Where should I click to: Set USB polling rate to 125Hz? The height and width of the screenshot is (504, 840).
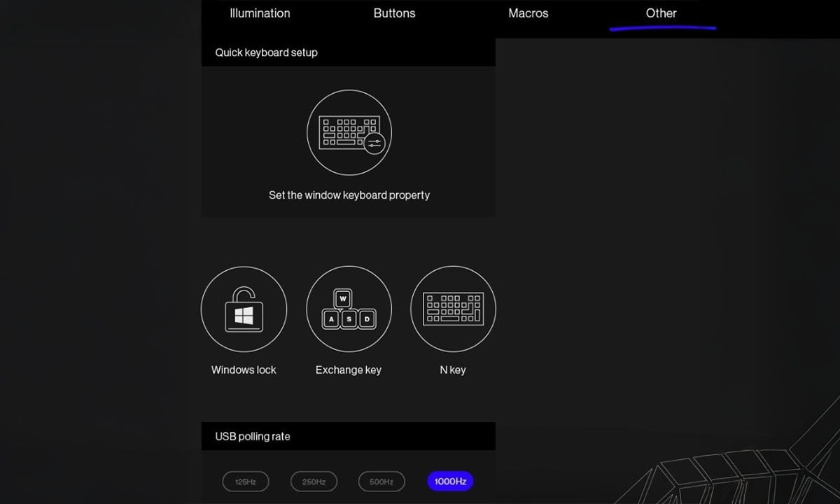click(246, 482)
